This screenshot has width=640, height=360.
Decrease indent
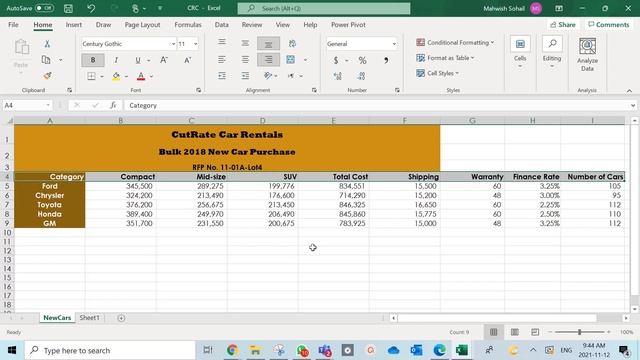click(222, 76)
